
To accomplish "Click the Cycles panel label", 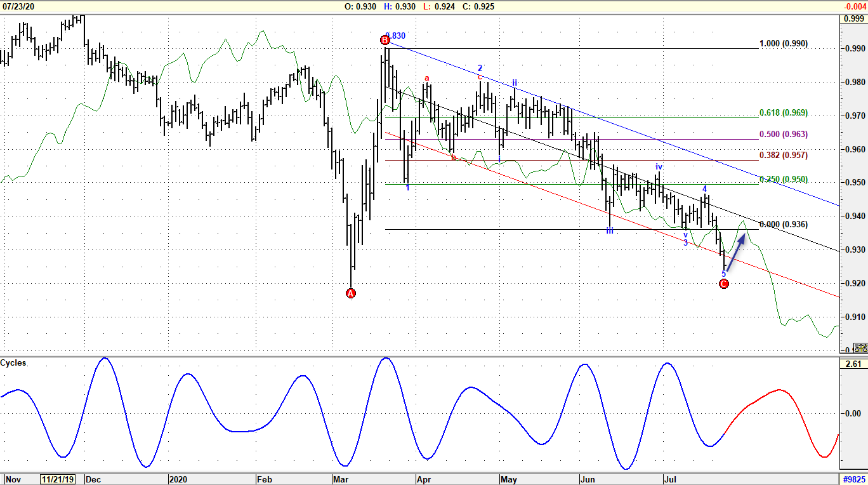I will 13,363.
